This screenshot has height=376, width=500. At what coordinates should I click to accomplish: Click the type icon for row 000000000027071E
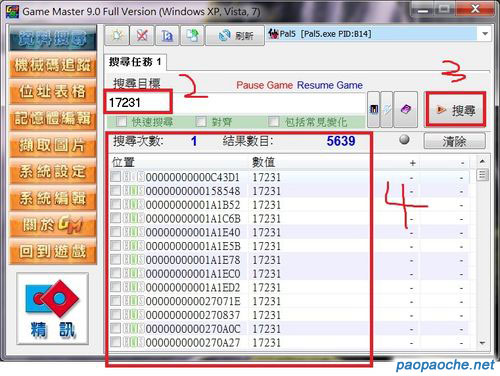click(x=133, y=301)
